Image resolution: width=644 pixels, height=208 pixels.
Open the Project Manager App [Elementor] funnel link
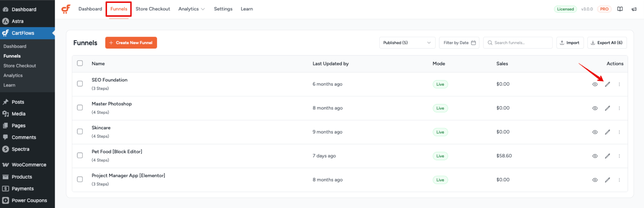128,176
